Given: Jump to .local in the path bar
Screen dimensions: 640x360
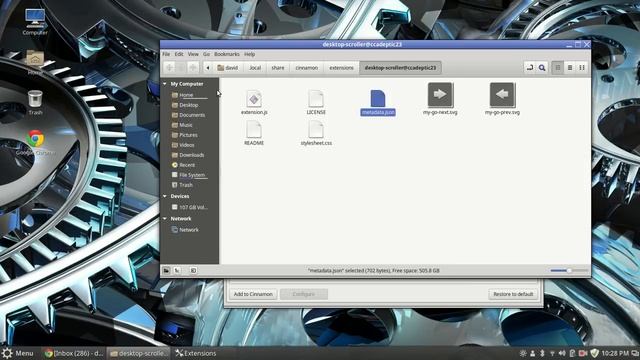Looking at the screenshot, I should pos(255,68).
